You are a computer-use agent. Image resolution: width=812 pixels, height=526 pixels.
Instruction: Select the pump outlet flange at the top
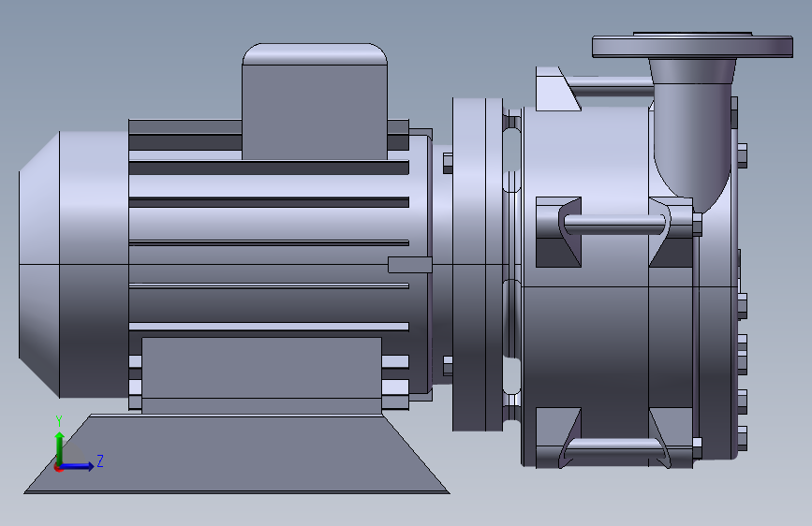pyautogui.click(x=692, y=45)
